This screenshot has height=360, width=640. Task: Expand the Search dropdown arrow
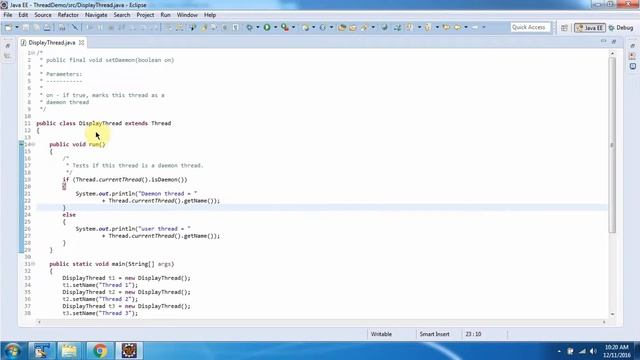pyautogui.click(x=373, y=27)
